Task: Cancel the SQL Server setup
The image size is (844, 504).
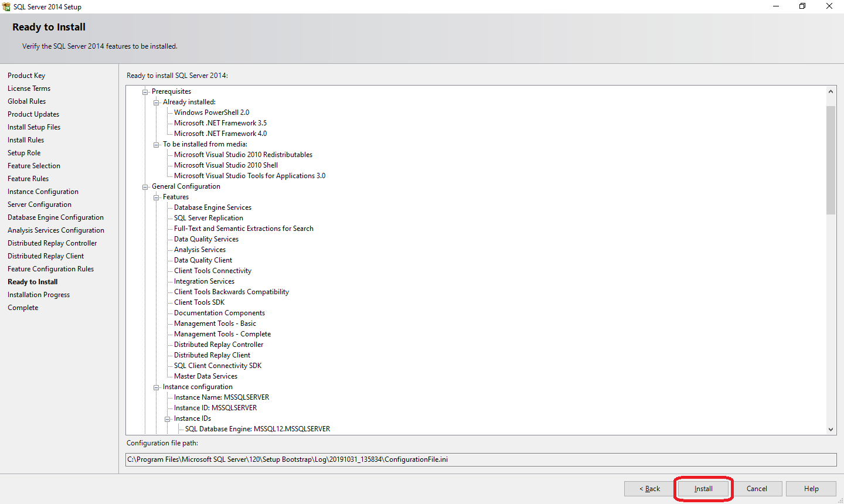Action: pyautogui.click(x=757, y=489)
